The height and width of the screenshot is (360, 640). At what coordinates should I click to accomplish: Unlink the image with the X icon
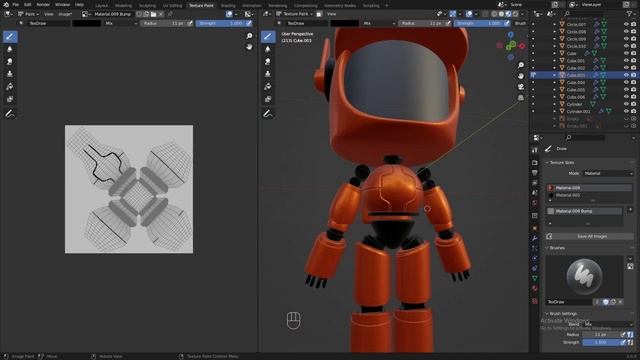(161, 14)
